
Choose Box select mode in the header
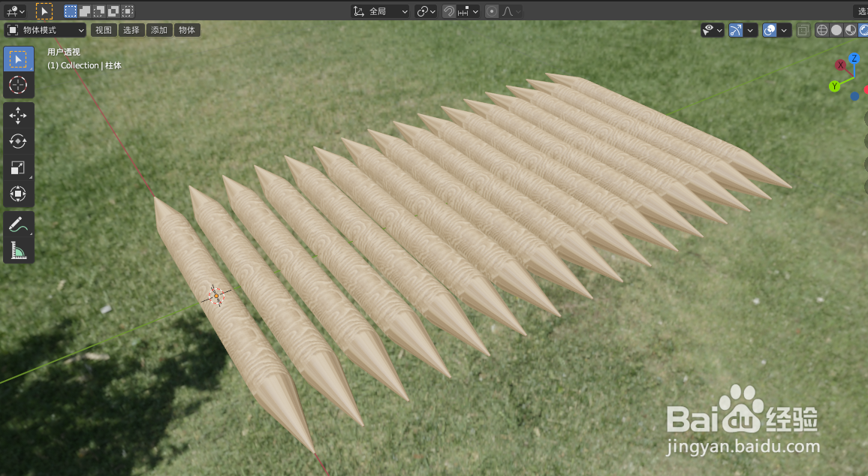point(69,11)
